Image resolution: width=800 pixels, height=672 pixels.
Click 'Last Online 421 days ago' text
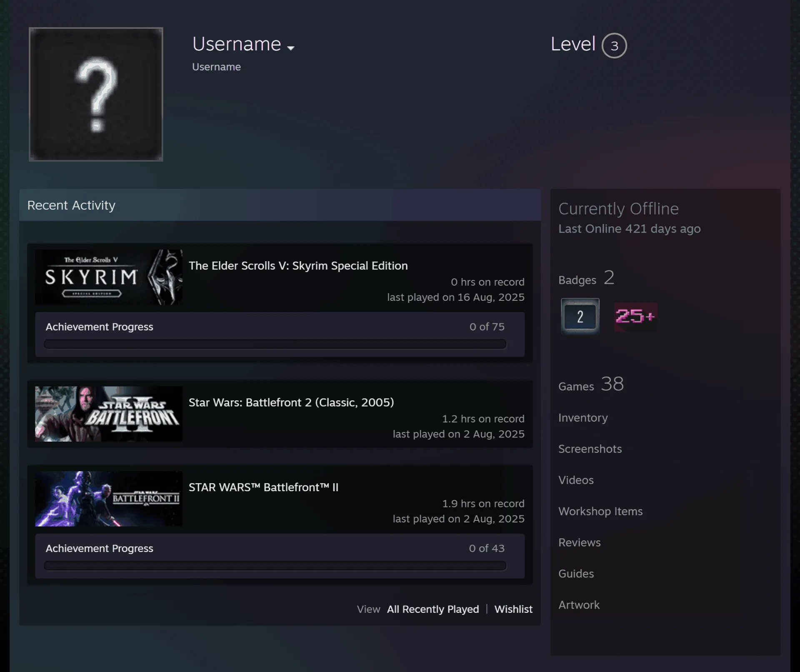629,229
